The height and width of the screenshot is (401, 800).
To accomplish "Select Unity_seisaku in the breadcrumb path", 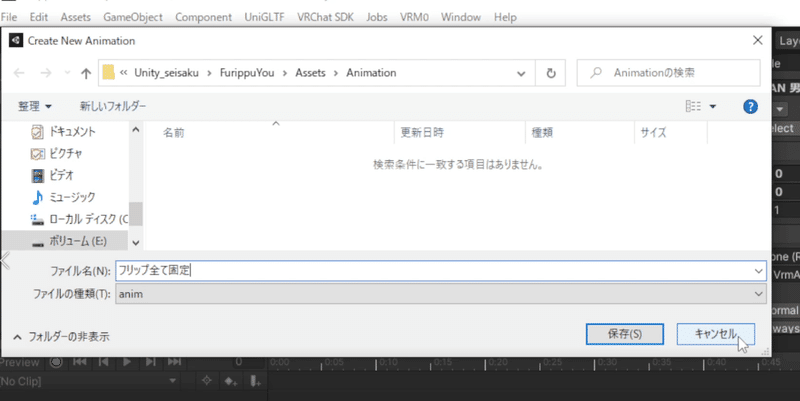I will pyautogui.click(x=166, y=73).
